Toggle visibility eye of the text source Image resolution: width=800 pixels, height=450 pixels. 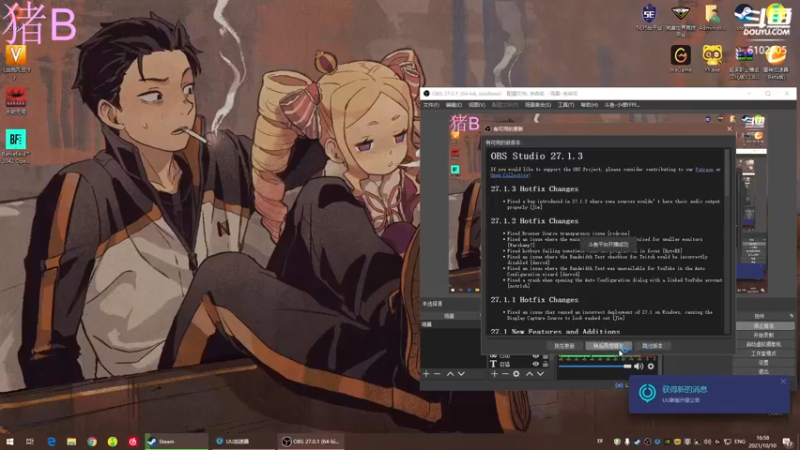(536, 364)
